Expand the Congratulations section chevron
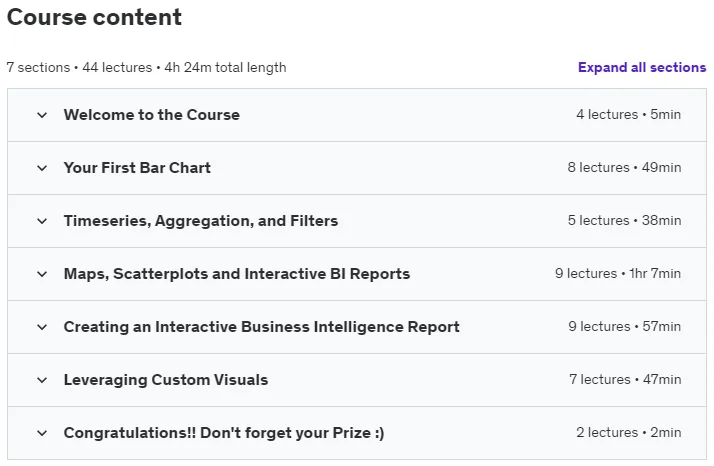This screenshot has height=466, width=714. point(42,433)
